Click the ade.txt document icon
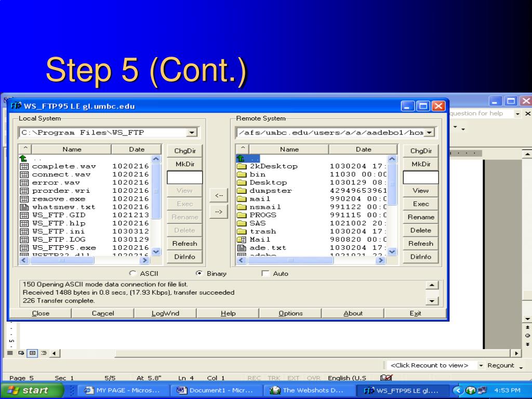The width and height of the screenshot is (532, 399). pyautogui.click(x=242, y=248)
